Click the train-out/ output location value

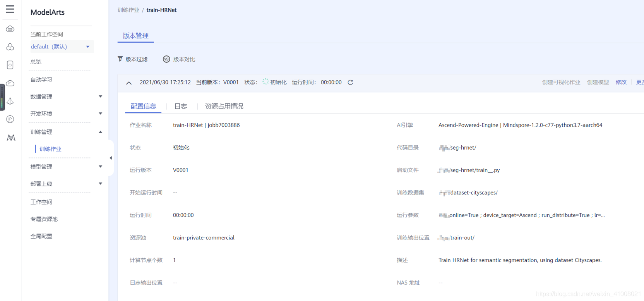click(457, 237)
